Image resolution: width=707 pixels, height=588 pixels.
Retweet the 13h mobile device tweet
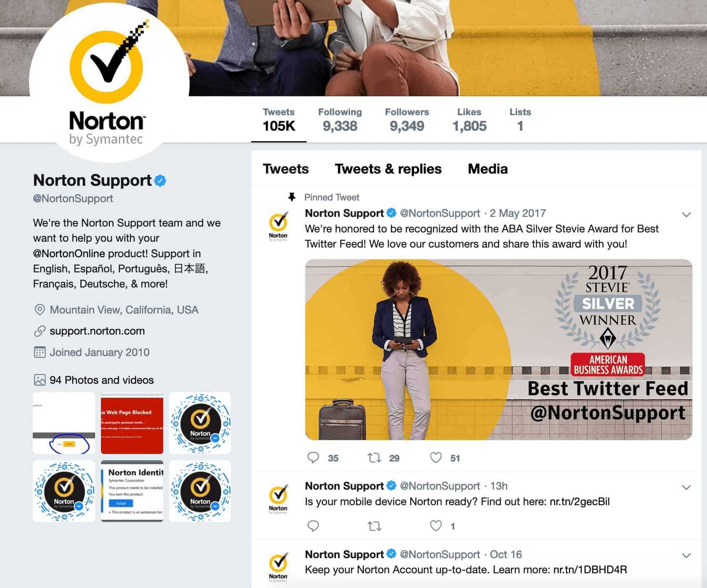click(x=374, y=526)
